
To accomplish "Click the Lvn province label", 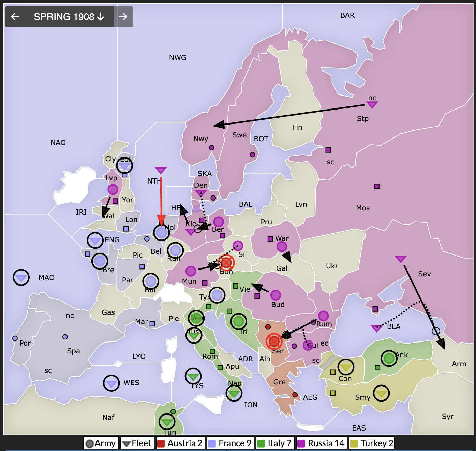I will pos(301,204).
